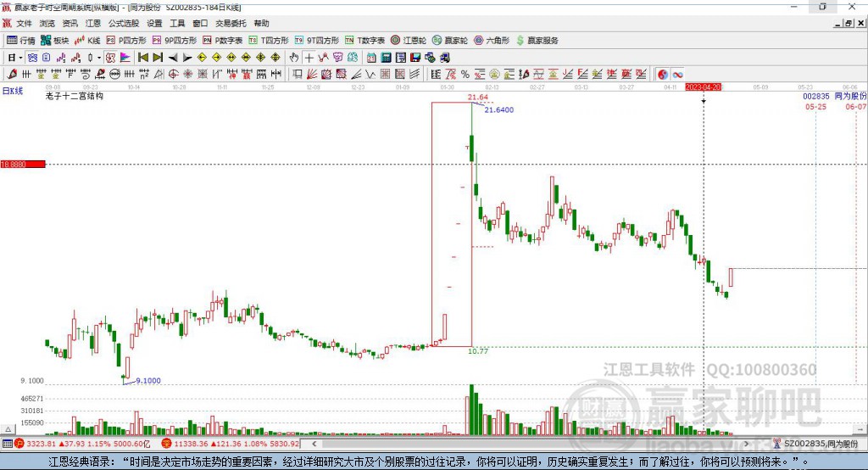
Task: Close the inner document window
Action: tap(861, 23)
